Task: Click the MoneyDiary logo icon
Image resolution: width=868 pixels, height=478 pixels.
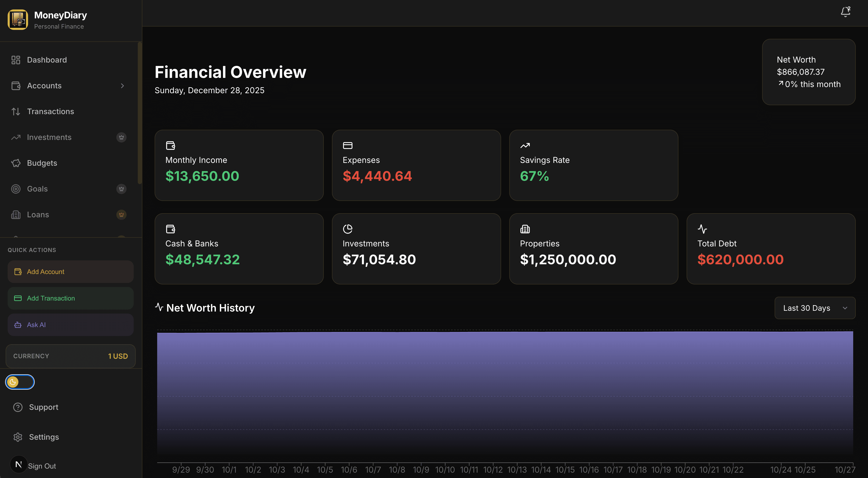Action: point(18,20)
